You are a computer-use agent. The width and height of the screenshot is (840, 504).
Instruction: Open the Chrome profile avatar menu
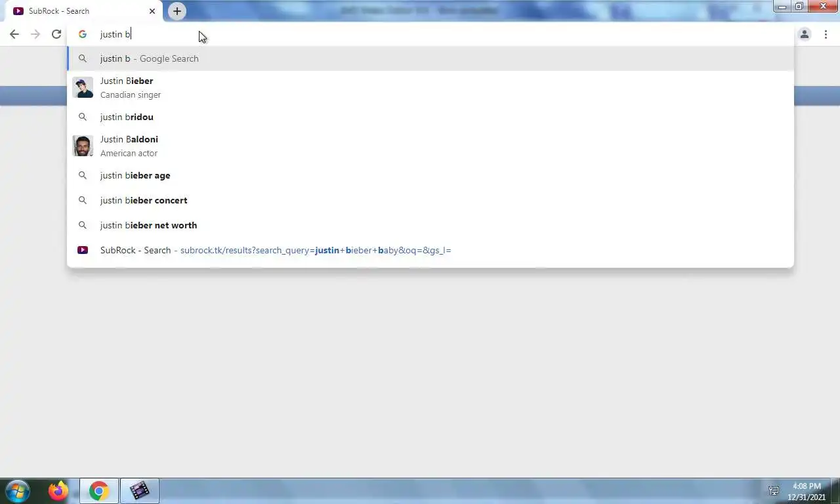pyautogui.click(x=805, y=34)
